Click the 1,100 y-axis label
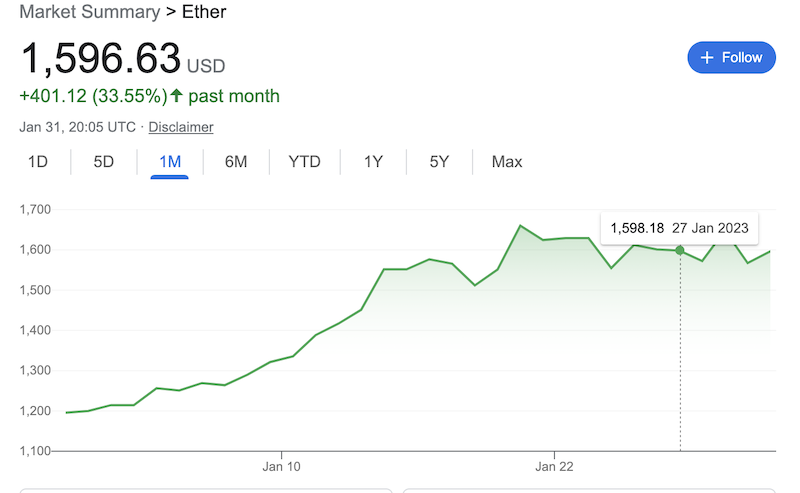This screenshot has height=493, width=800. click(35, 451)
